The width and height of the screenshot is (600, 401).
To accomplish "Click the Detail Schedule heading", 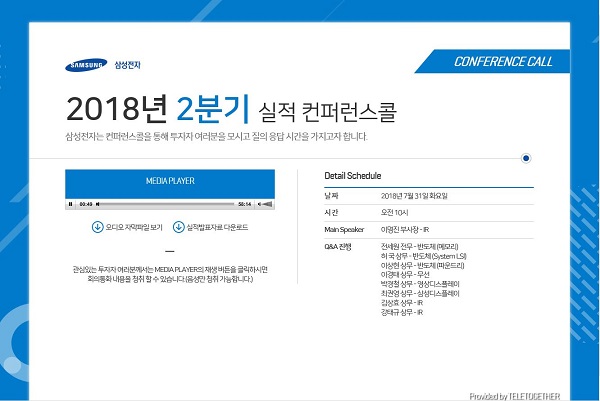I will [x=353, y=176].
